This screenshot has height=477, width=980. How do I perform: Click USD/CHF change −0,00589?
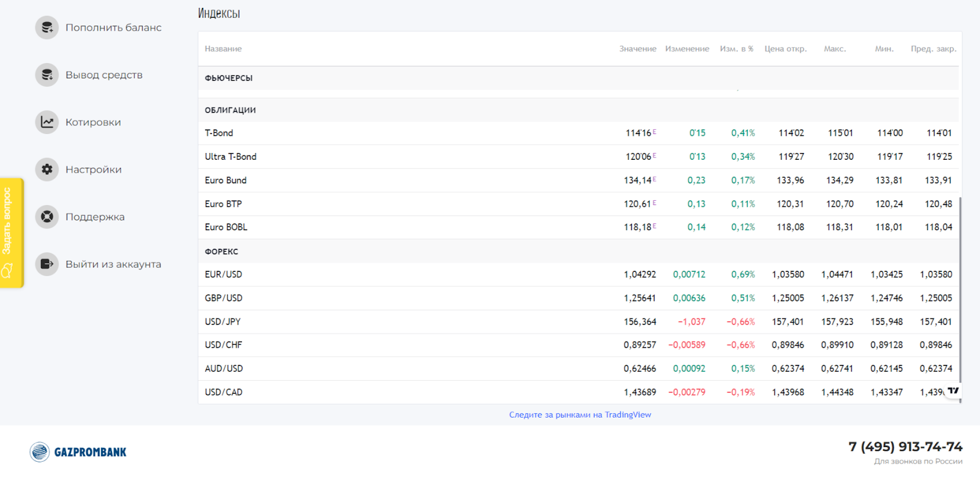click(687, 345)
